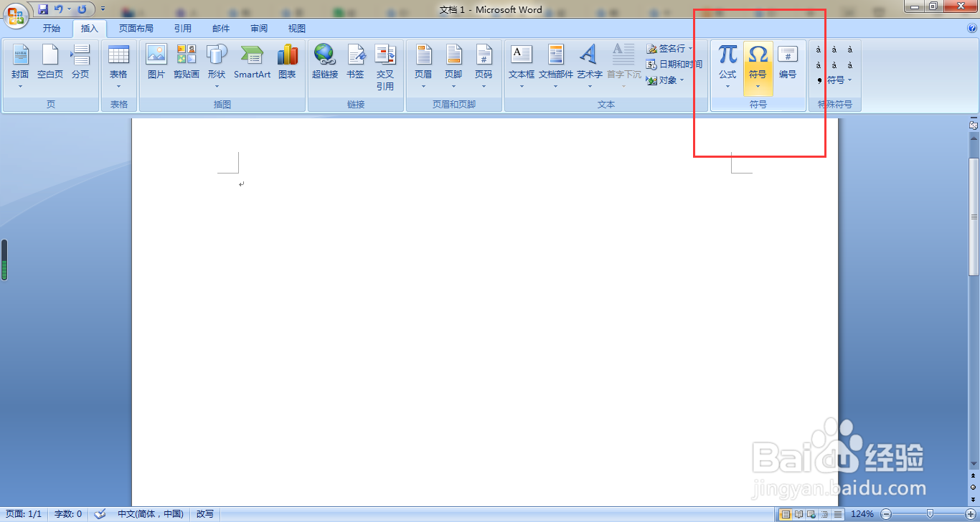
Task: Zoom out with the minus button
Action: tap(886, 514)
